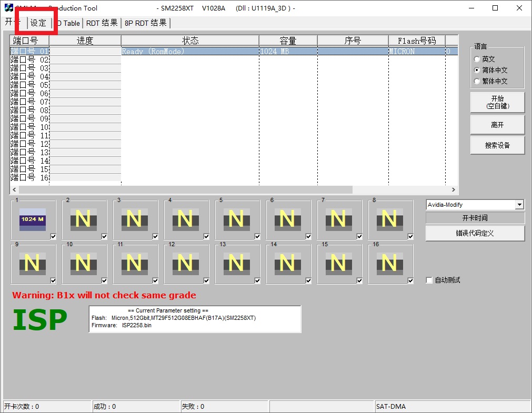Enable the 自动测试 checkbox

pos(429,280)
